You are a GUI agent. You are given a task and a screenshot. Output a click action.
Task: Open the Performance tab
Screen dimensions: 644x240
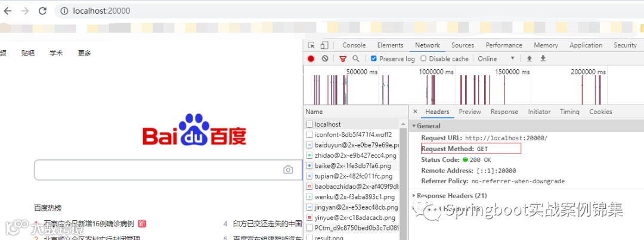[x=504, y=45]
